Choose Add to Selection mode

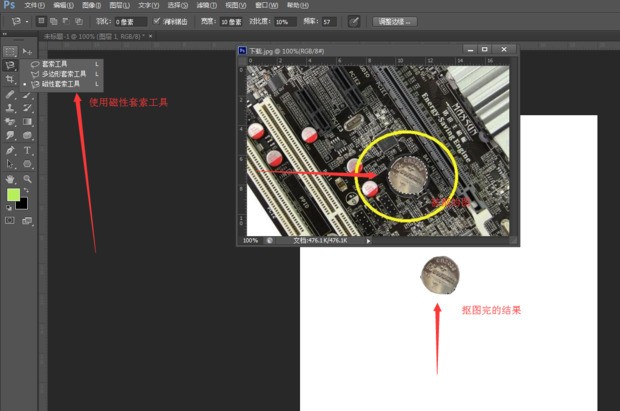(54, 21)
